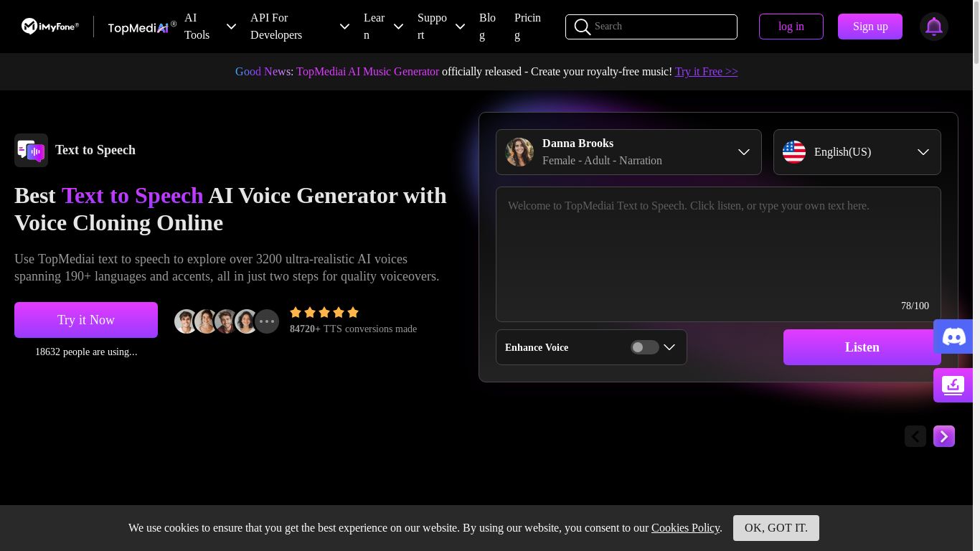
Task: Open the Discord side button
Action: (x=953, y=336)
